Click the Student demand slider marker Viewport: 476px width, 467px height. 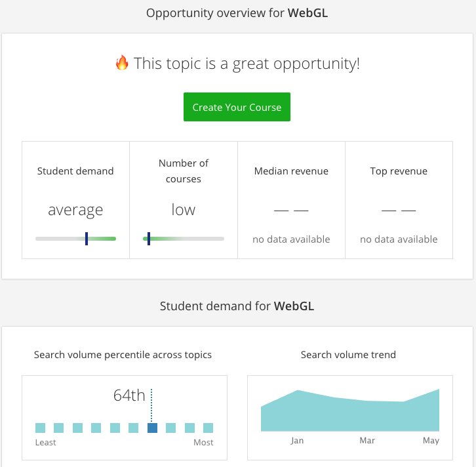click(x=87, y=238)
